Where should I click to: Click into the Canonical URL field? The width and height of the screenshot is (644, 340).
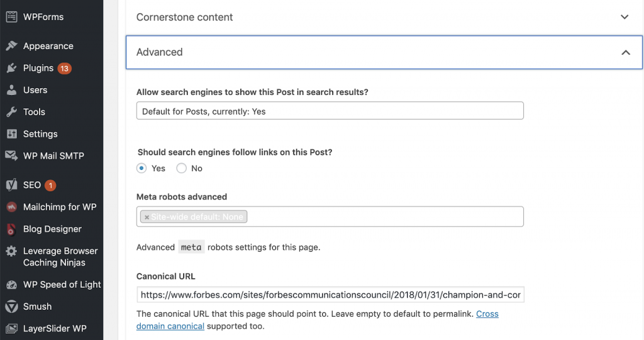(x=330, y=295)
